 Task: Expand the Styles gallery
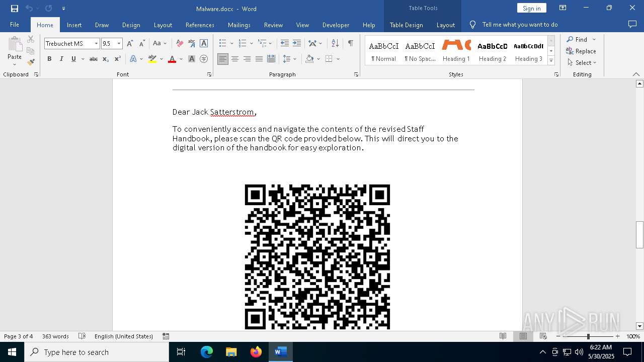pos(551,61)
